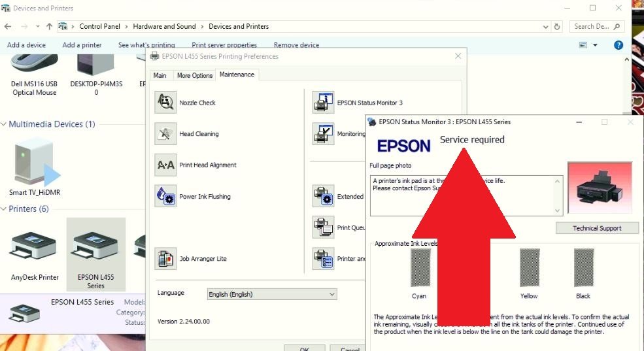
Task: Collapse the Printers group
Action: (x=4, y=209)
